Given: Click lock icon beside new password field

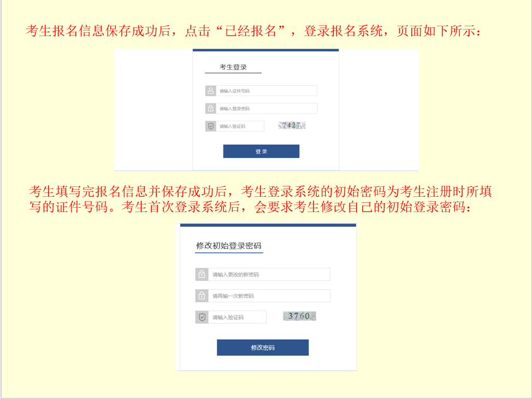Looking at the screenshot, I should tap(202, 274).
